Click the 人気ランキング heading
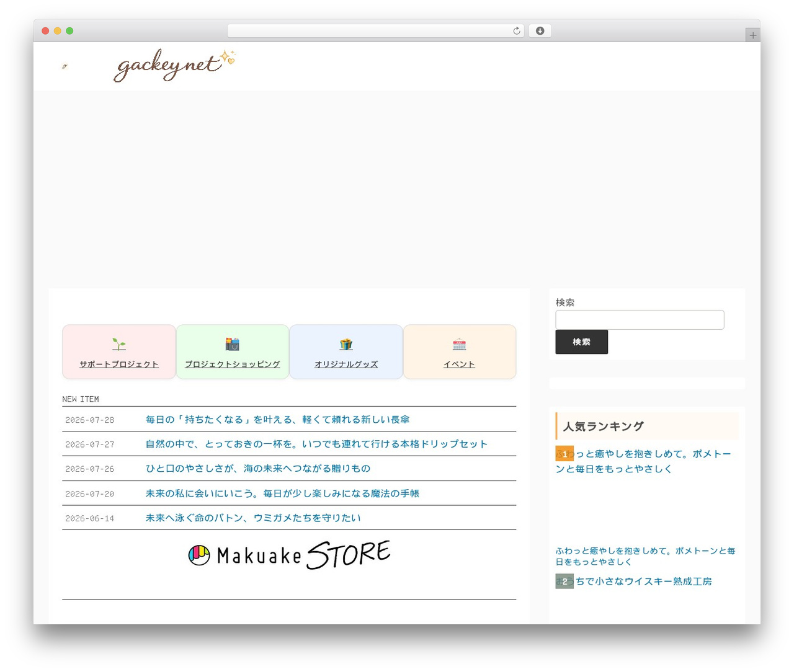This screenshot has height=672, width=794. (x=604, y=427)
